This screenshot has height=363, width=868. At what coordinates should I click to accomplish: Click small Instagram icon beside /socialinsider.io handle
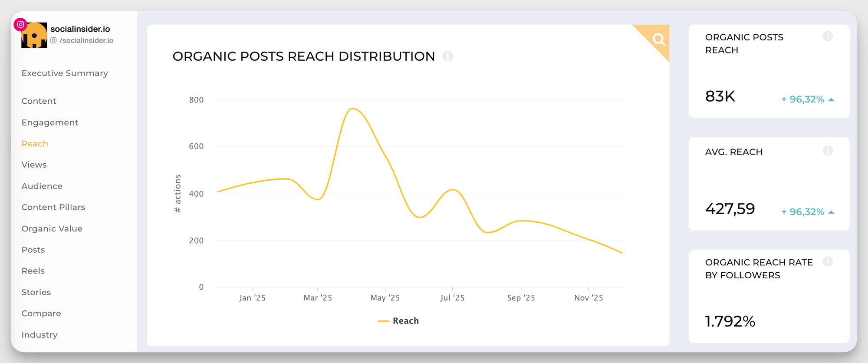(x=53, y=40)
